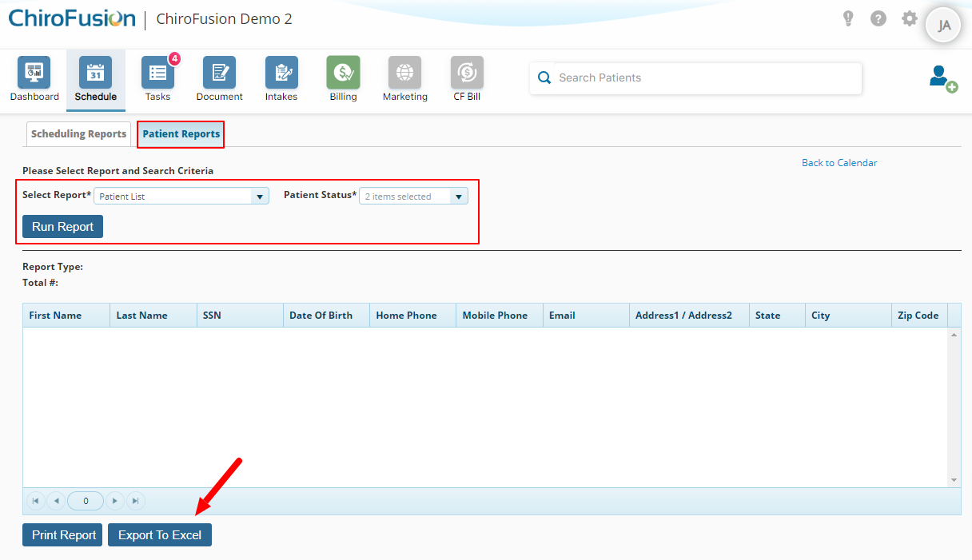Click the Home Phone column header

pyautogui.click(x=412, y=316)
